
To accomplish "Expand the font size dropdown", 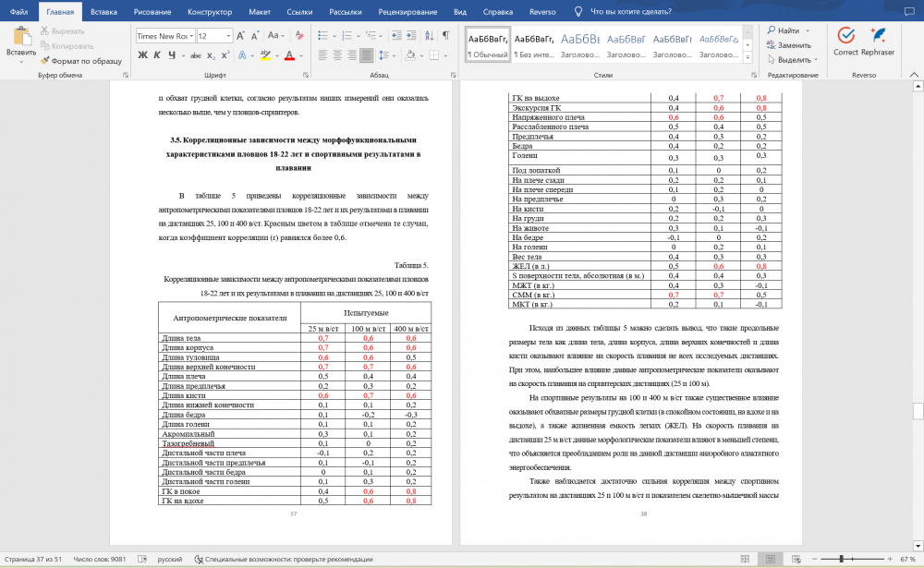I will [228, 35].
